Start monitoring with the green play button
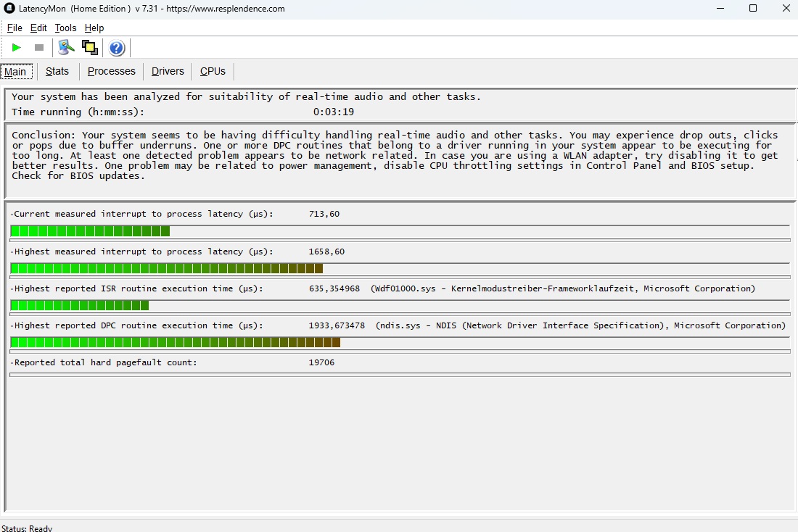The width and height of the screenshot is (798, 532). coord(16,48)
